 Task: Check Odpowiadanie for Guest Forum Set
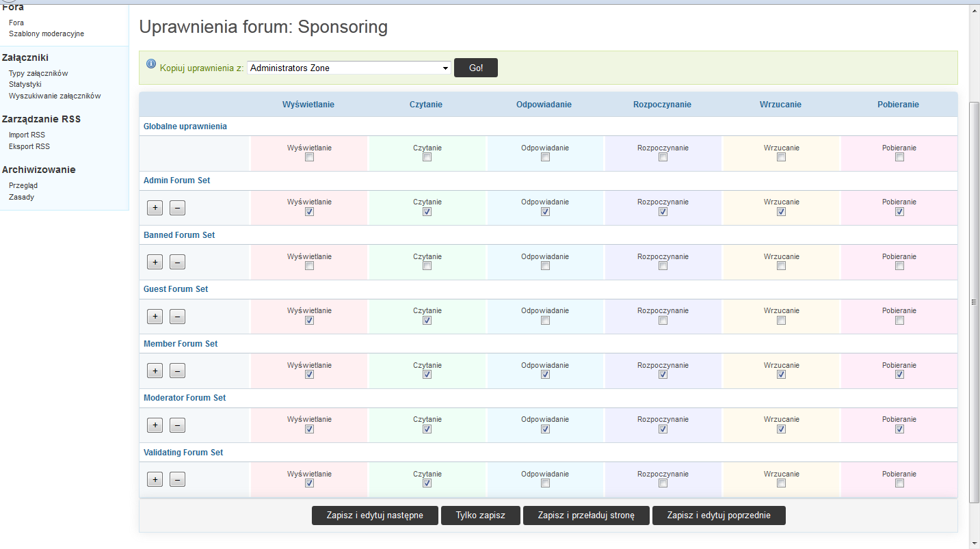tap(545, 321)
